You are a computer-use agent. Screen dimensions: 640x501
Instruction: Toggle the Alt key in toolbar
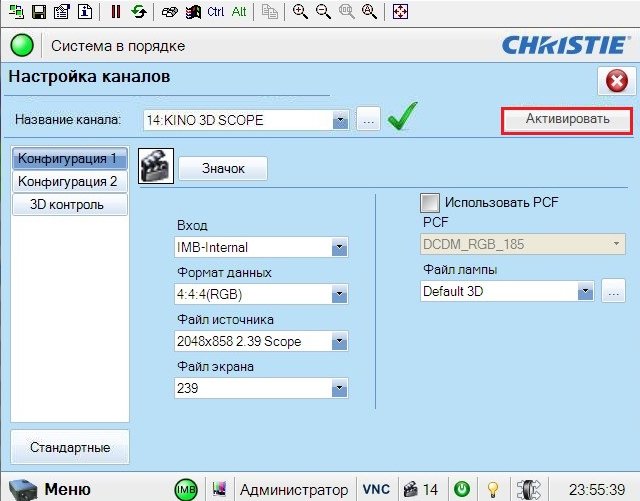(x=239, y=11)
